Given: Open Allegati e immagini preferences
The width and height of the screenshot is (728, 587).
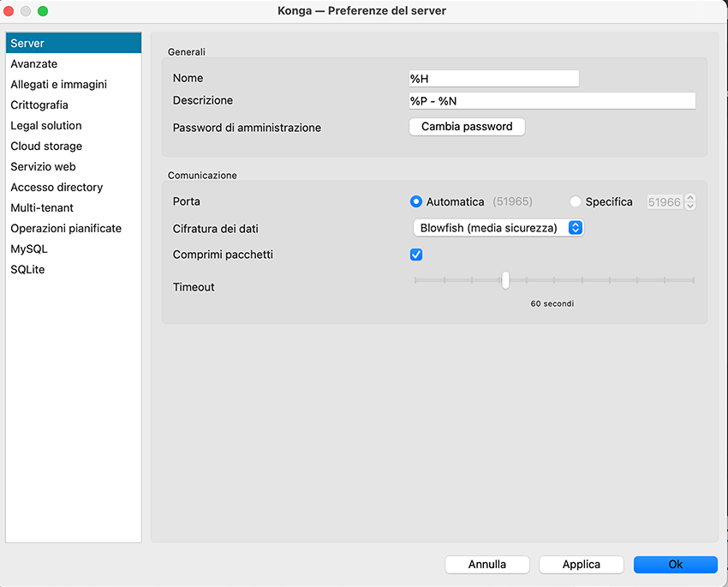Looking at the screenshot, I should 58,84.
